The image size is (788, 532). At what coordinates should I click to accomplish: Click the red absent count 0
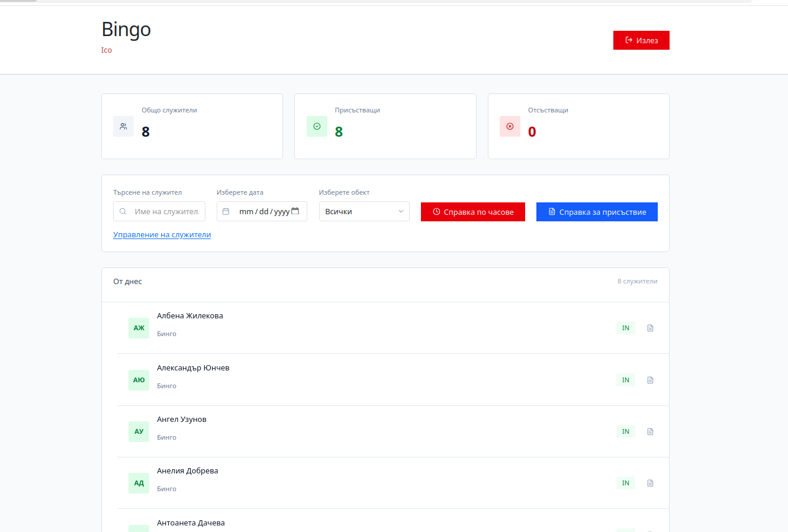(532, 132)
